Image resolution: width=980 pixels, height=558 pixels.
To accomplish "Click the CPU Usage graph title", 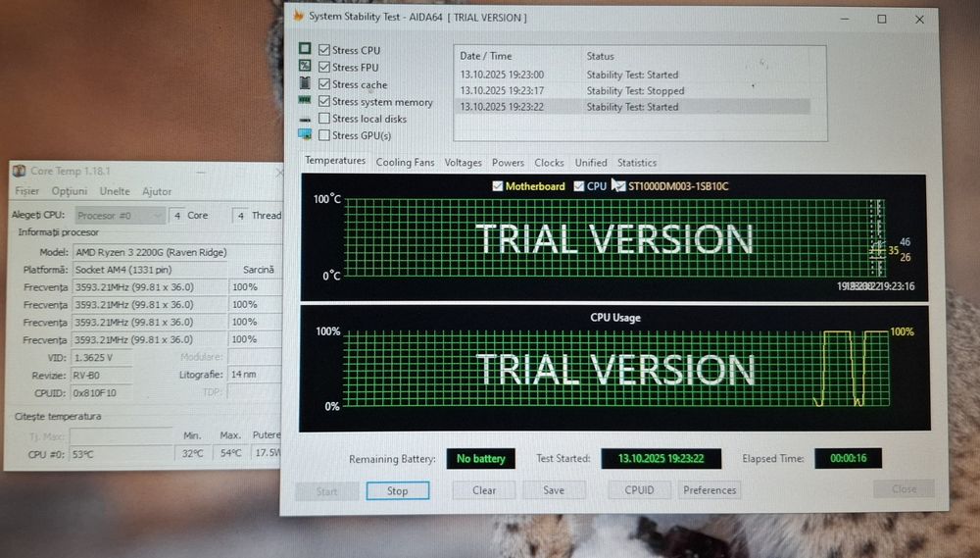I will 615,317.
